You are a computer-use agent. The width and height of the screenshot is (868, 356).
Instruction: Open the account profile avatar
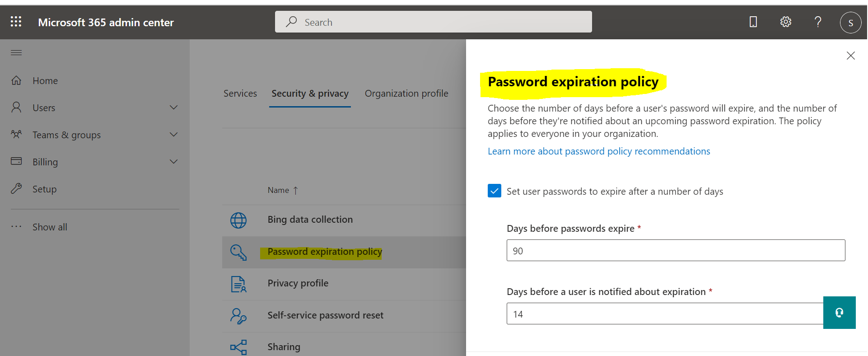(850, 23)
